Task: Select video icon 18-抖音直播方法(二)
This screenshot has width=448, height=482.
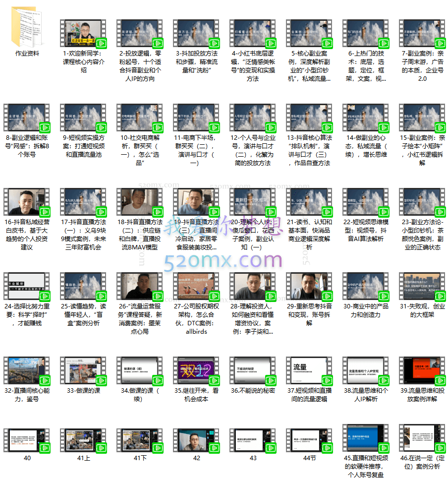Action: [x=140, y=202]
